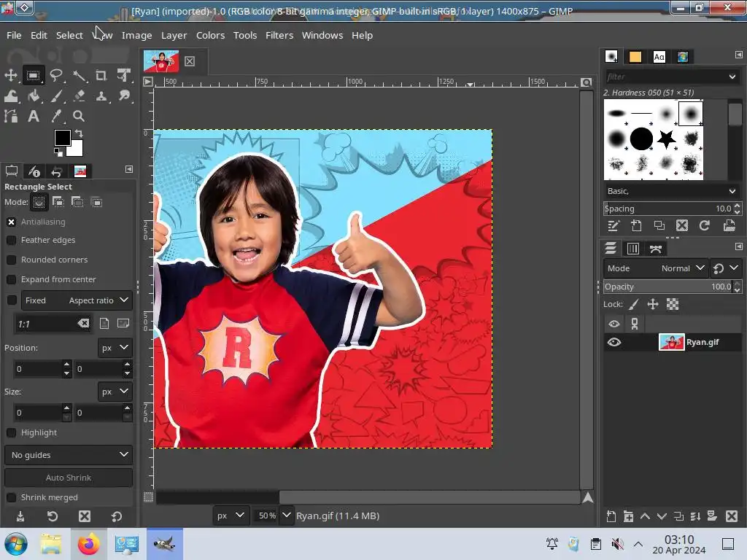Enable Feather edges

[12, 240]
